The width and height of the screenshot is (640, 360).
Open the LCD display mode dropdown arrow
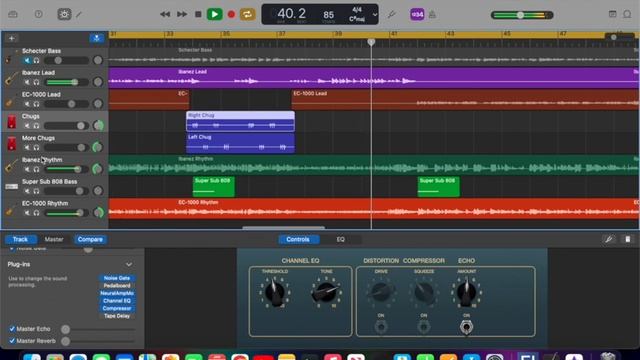pos(375,15)
